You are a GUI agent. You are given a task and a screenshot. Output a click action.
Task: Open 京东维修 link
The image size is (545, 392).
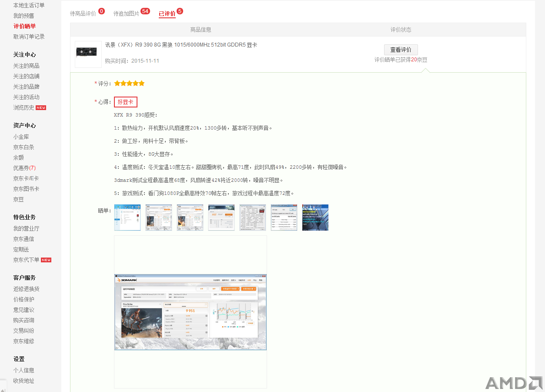pyautogui.click(x=23, y=341)
